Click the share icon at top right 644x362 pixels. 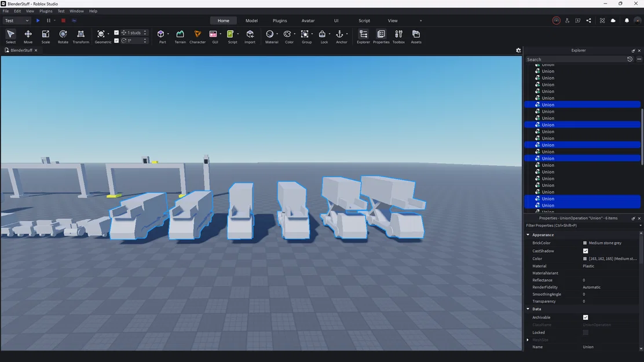pos(588,20)
